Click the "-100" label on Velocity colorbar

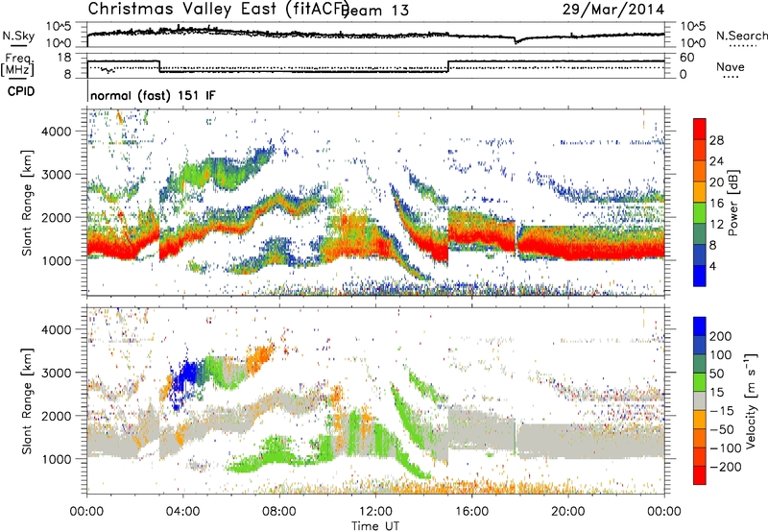726,448
